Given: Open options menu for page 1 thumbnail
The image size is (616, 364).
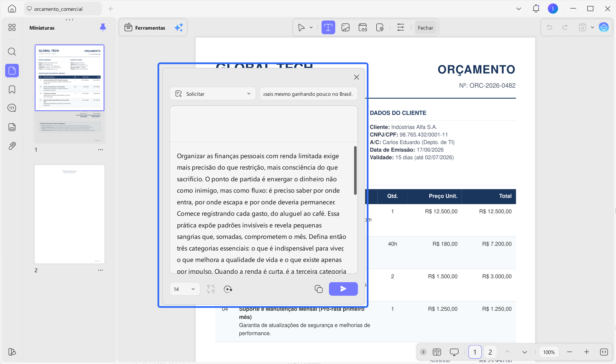Looking at the screenshot, I should pos(100,150).
